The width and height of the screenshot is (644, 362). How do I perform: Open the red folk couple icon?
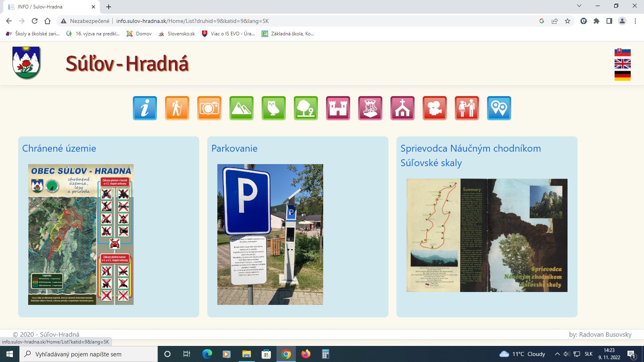tap(467, 108)
